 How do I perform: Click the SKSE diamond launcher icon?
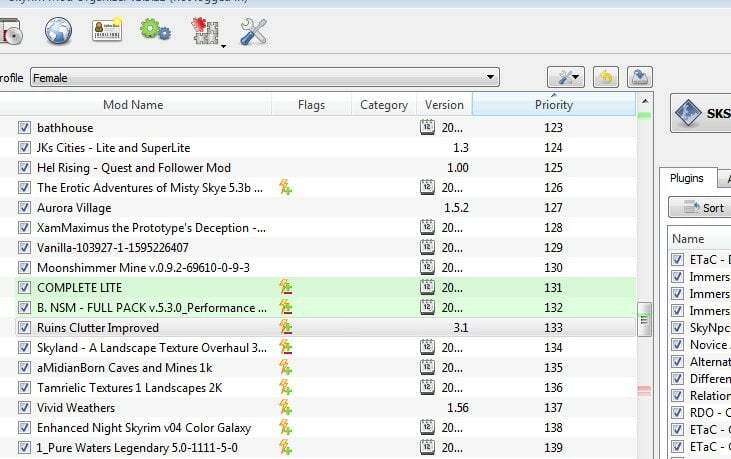coord(688,113)
